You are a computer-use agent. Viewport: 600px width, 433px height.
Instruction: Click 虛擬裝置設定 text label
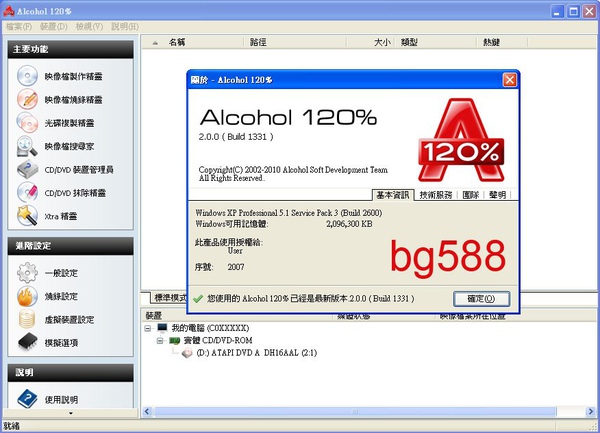click(69, 320)
